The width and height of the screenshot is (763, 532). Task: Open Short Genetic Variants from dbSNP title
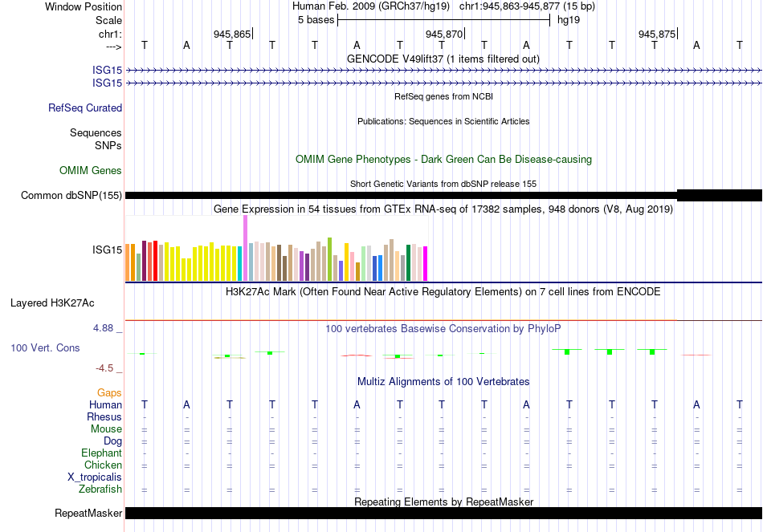[443, 184]
